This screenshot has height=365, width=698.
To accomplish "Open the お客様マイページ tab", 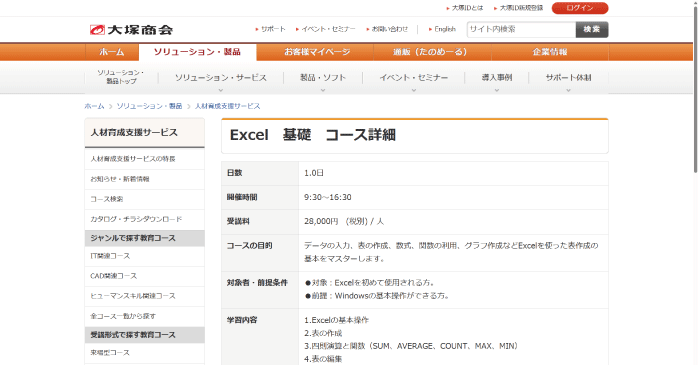I will (317, 52).
